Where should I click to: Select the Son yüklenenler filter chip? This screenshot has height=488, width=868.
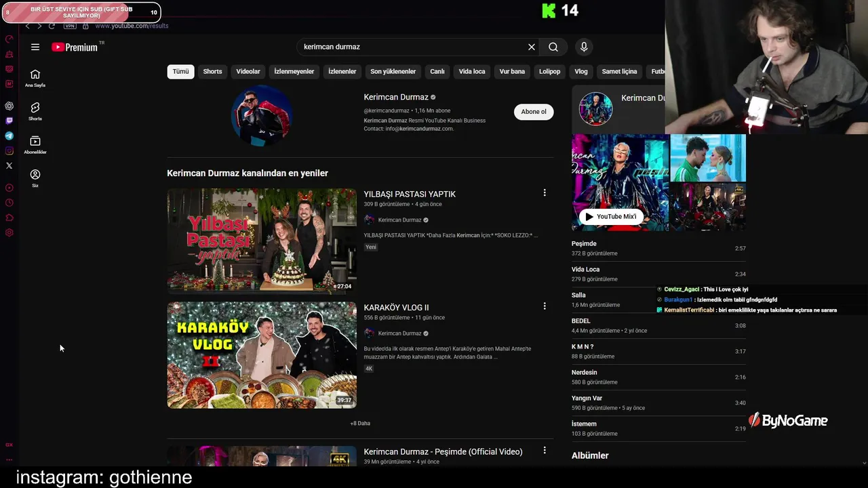[393, 71]
